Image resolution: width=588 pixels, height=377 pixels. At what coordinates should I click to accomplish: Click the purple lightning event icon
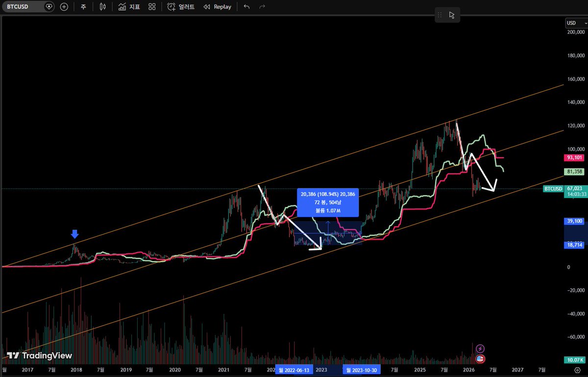click(480, 348)
